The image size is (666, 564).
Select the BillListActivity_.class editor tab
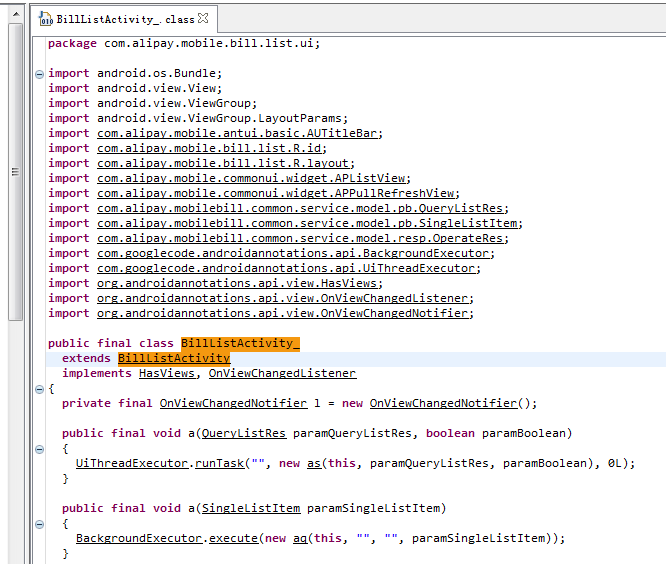coord(124,19)
